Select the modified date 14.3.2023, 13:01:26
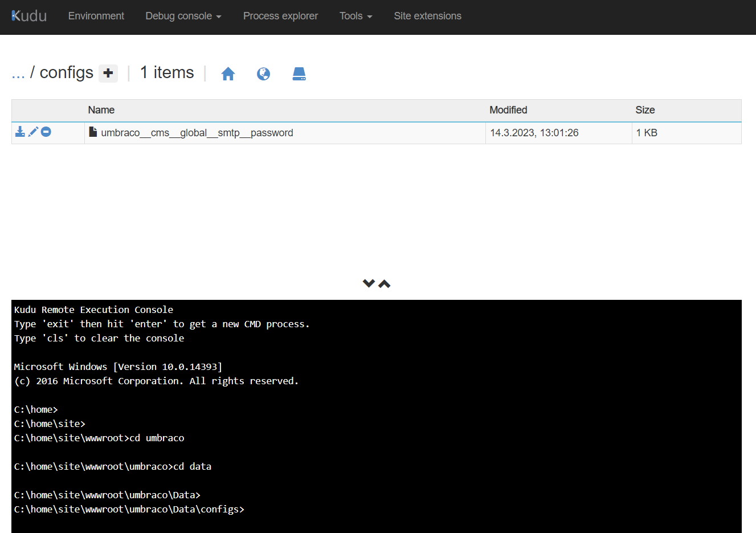The width and height of the screenshot is (756, 533). click(x=534, y=133)
